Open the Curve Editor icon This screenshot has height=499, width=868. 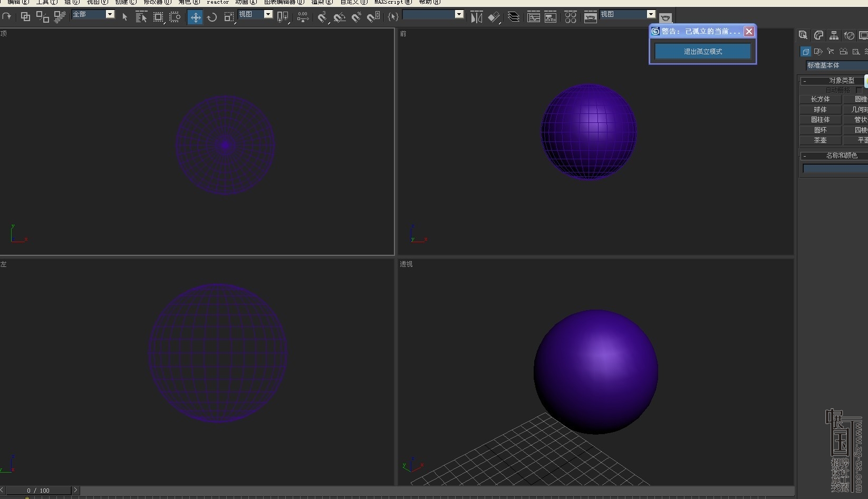point(534,17)
